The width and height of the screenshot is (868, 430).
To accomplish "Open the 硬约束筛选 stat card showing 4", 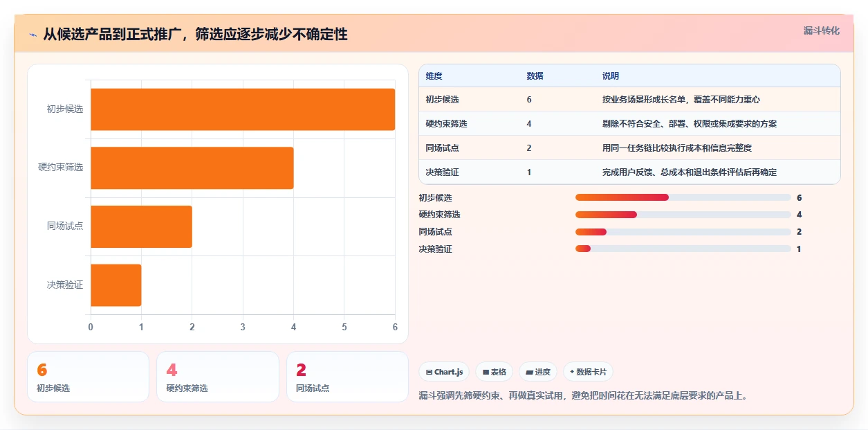I will point(218,377).
